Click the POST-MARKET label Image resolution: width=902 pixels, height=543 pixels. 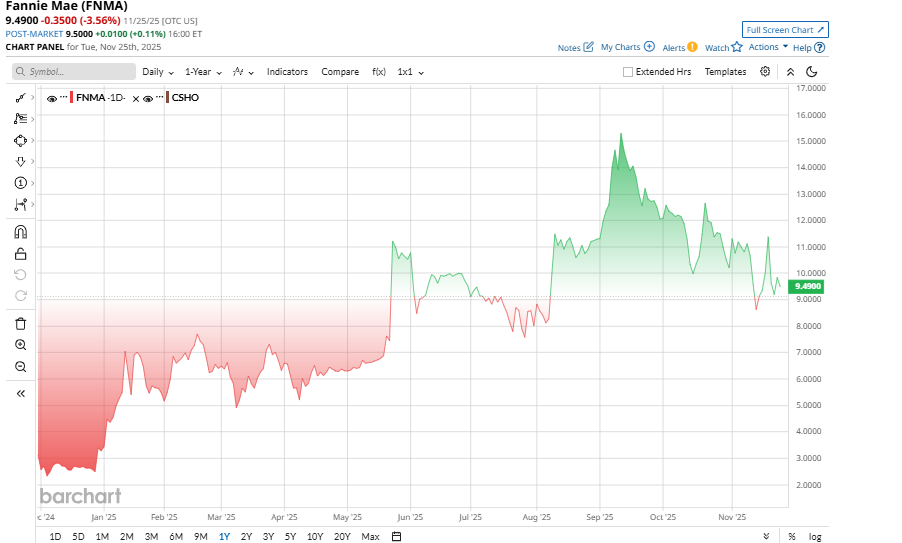pos(34,34)
